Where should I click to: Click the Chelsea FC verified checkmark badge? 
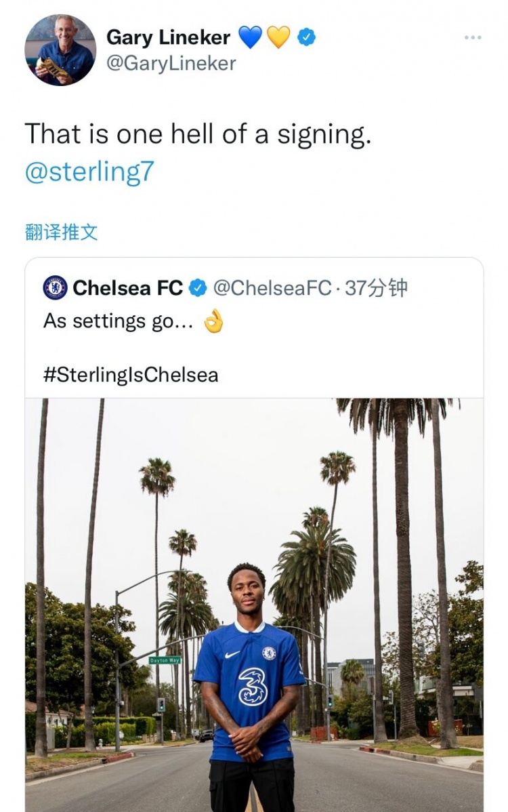[197, 288]
